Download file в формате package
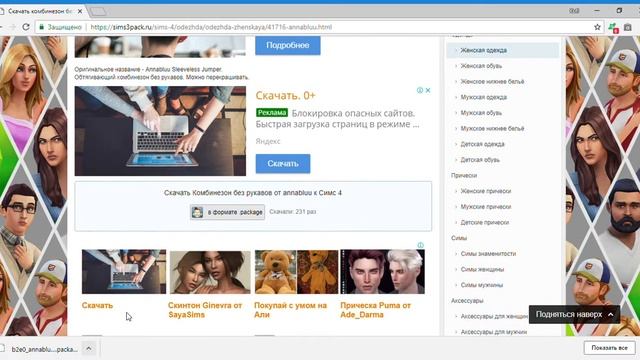Screen dimensions: 640x360 [227, 212]
